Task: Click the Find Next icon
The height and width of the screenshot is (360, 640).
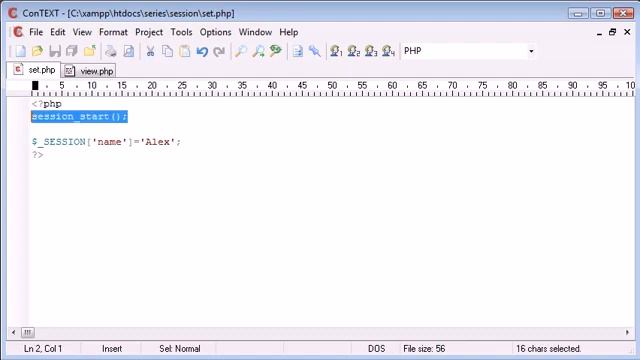Action: coord(258,51)
